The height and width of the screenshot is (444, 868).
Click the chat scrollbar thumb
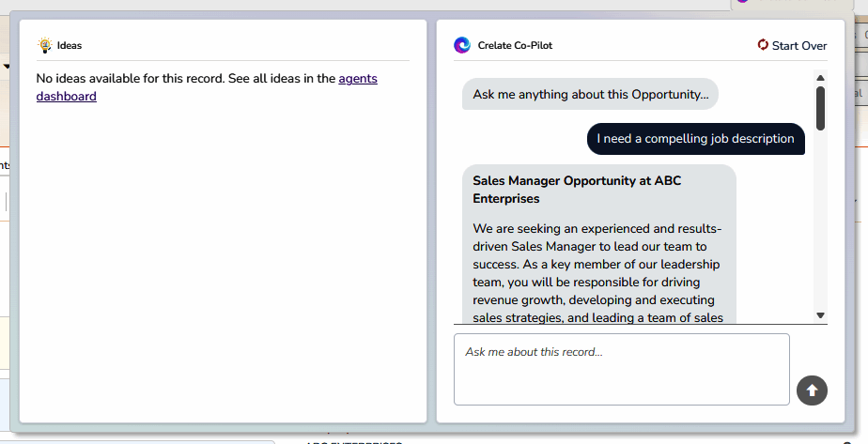820,108
